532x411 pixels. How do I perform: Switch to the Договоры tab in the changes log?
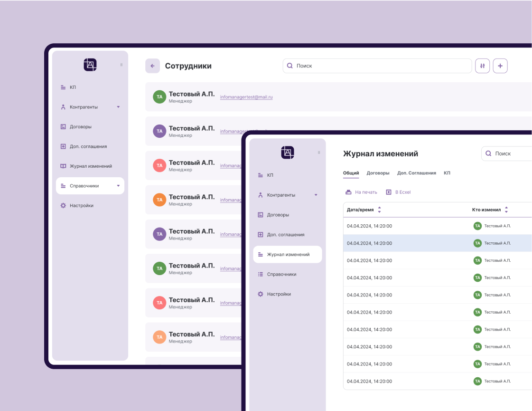click(x=378, y=173)
